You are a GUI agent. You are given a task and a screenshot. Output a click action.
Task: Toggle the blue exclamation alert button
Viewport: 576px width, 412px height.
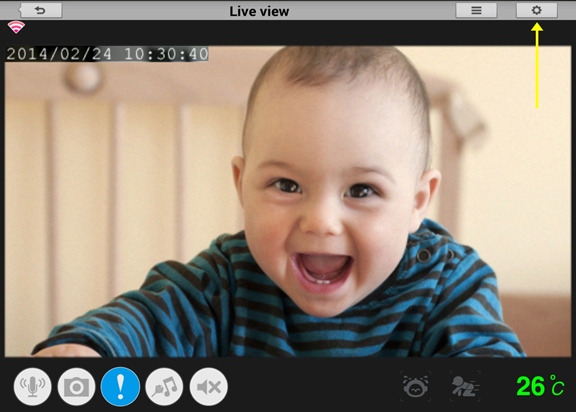point(120,387)
